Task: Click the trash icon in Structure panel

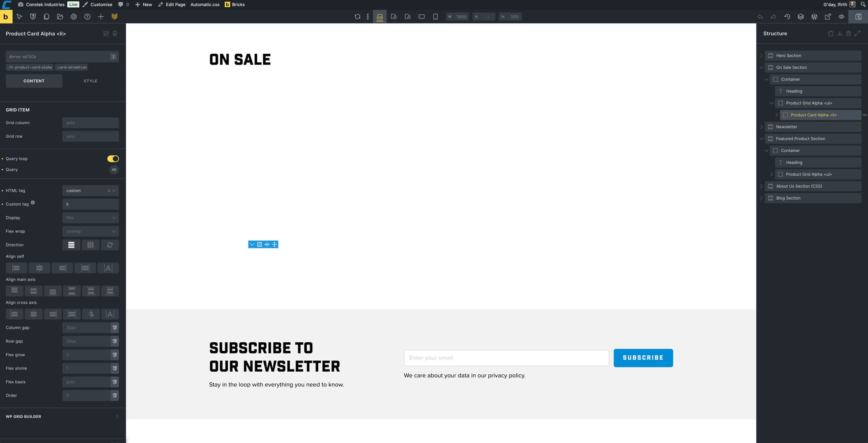Action: click(x=849, y=33)
